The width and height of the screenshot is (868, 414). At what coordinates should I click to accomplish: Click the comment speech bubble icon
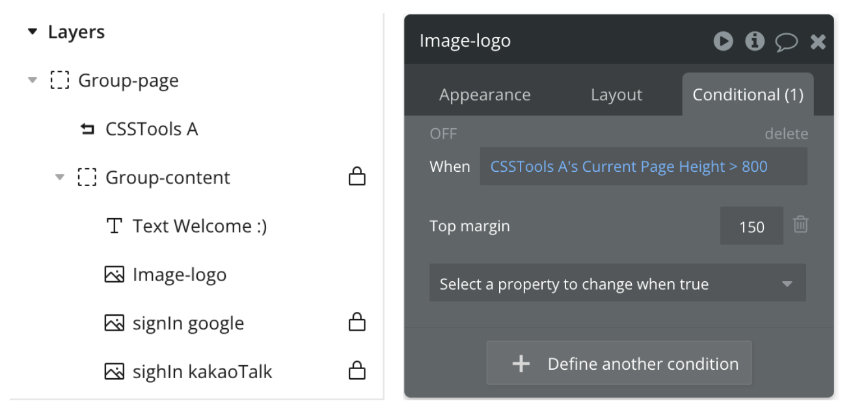click(786, 42)
